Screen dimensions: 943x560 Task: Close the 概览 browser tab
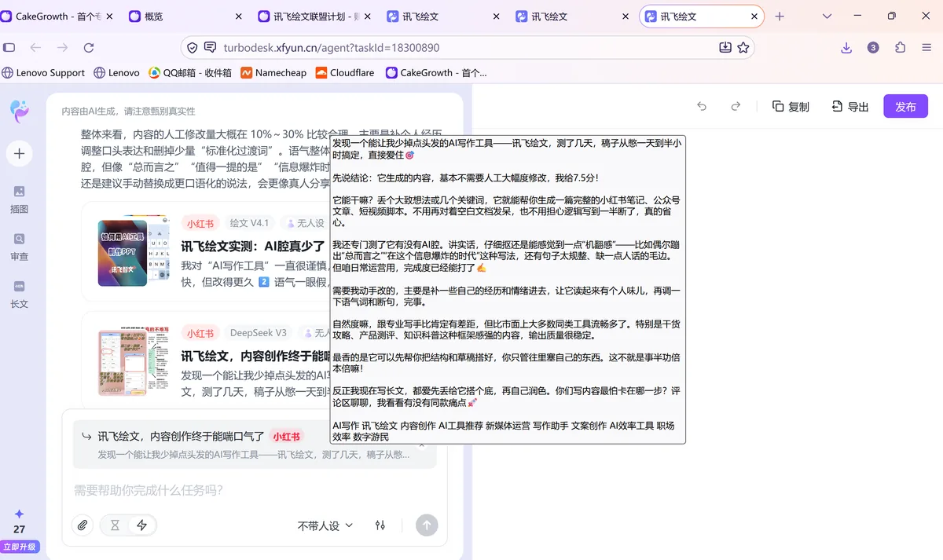(x=238, y=16)
